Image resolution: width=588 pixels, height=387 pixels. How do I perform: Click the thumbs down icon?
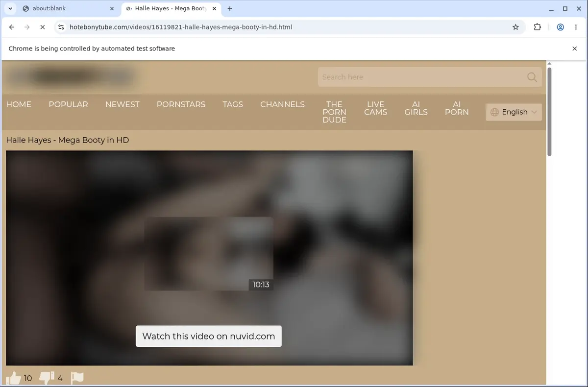click(47, 378)
